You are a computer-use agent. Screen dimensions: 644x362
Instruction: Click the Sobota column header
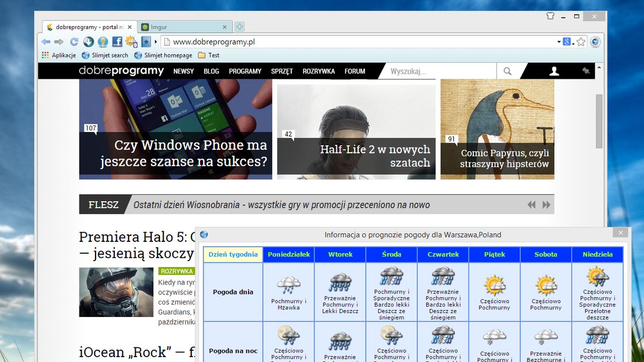[x=546, y=254]
